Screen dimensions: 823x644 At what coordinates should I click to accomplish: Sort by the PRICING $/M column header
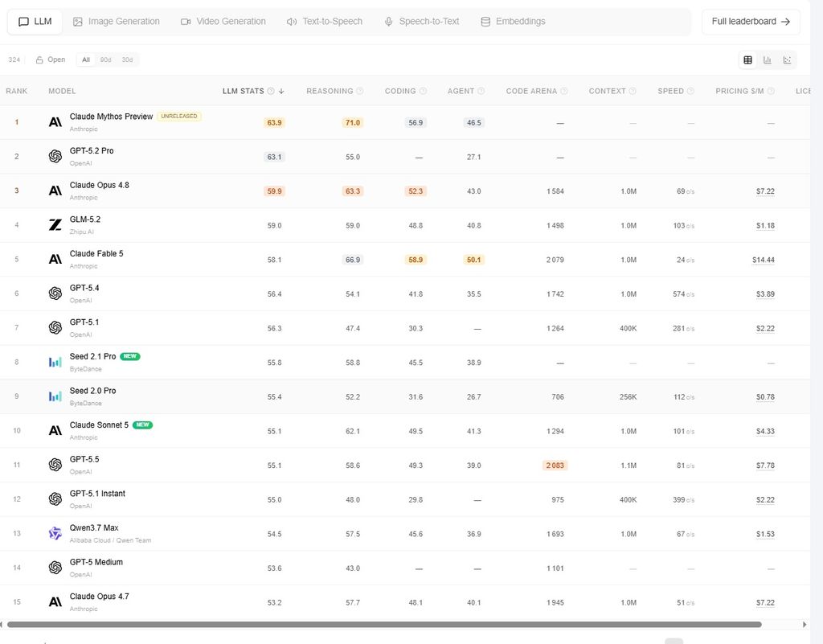[739, 92]
